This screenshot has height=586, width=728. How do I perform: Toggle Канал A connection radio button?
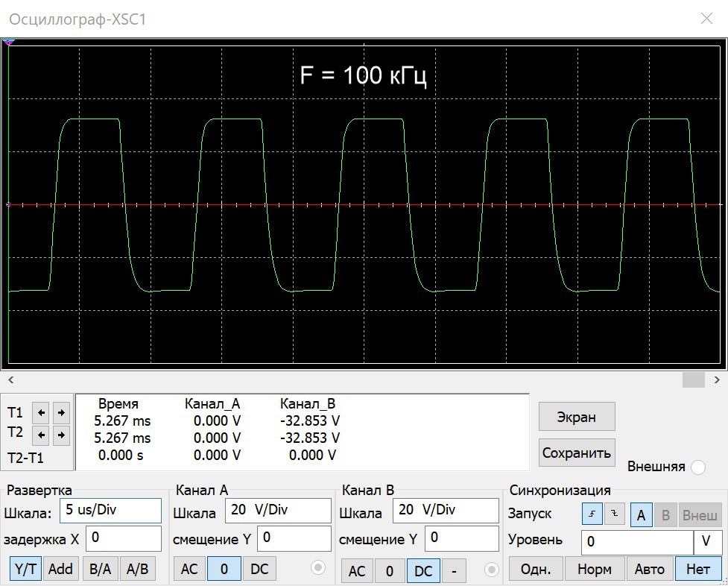(x=318, y=567)
